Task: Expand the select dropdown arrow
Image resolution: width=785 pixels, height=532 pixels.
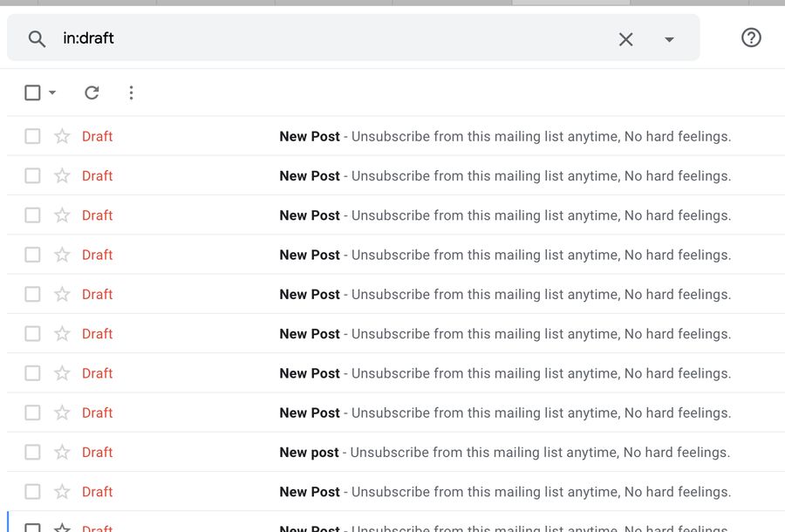Action: [52, 92]
